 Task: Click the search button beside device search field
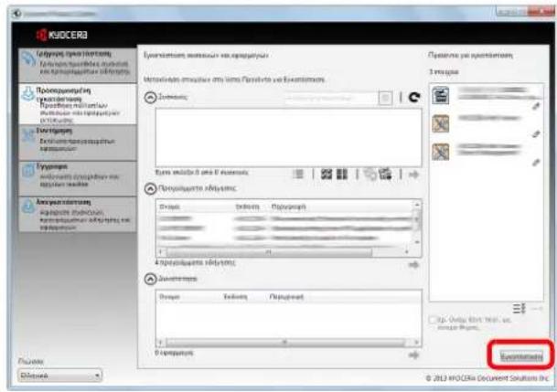pyautogui.click(x=385, y=98)
